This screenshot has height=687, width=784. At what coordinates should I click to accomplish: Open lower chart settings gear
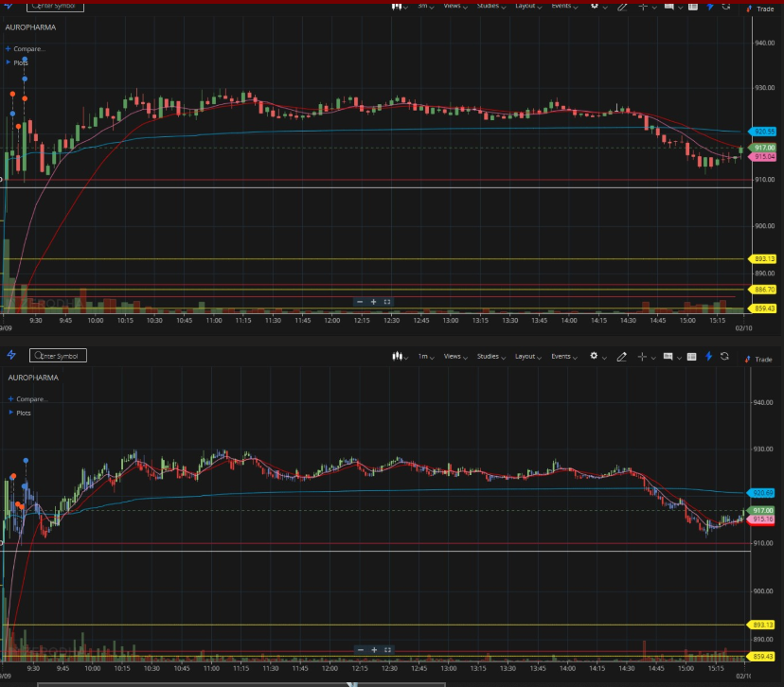(x=594, y=356)
